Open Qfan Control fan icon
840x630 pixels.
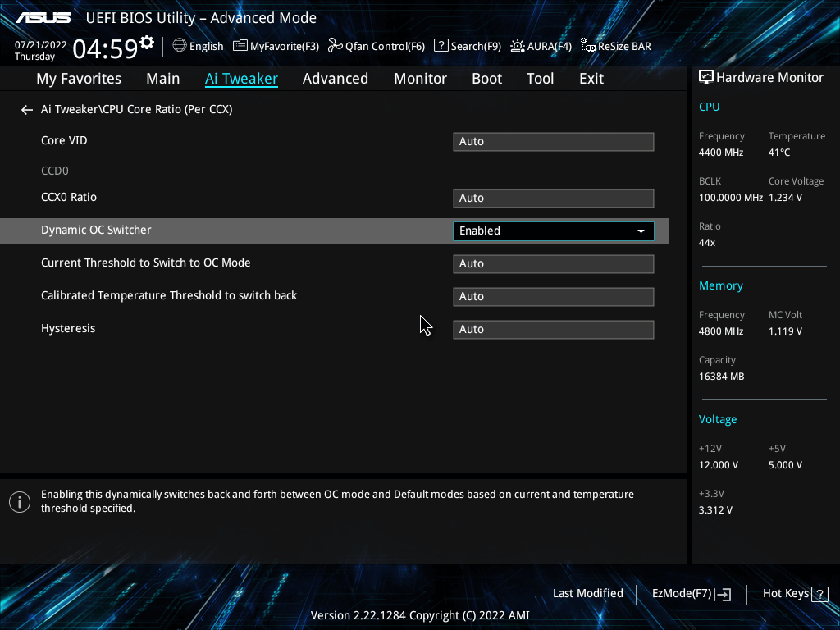[336, 46]
